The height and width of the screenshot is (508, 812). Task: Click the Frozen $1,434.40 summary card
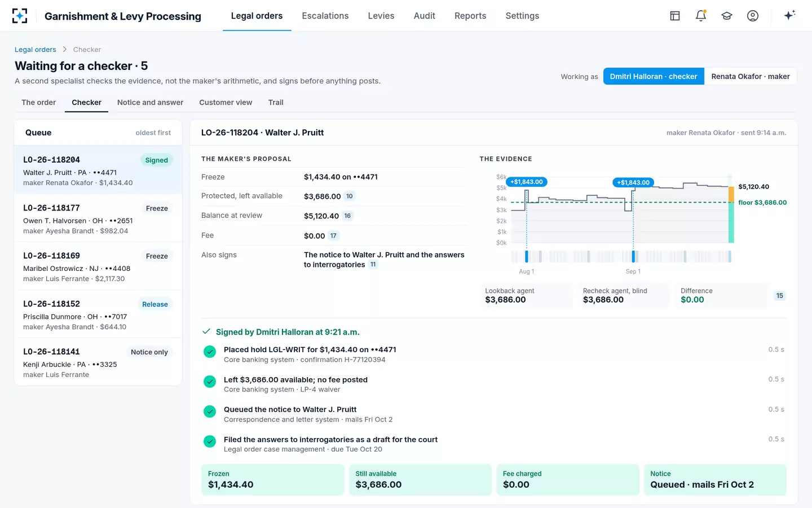273,480
